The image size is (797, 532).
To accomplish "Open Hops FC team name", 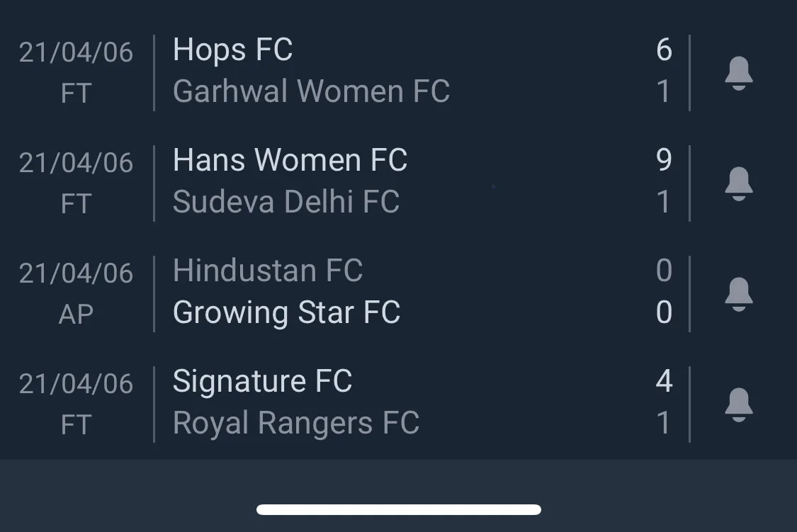I will 233,50.
